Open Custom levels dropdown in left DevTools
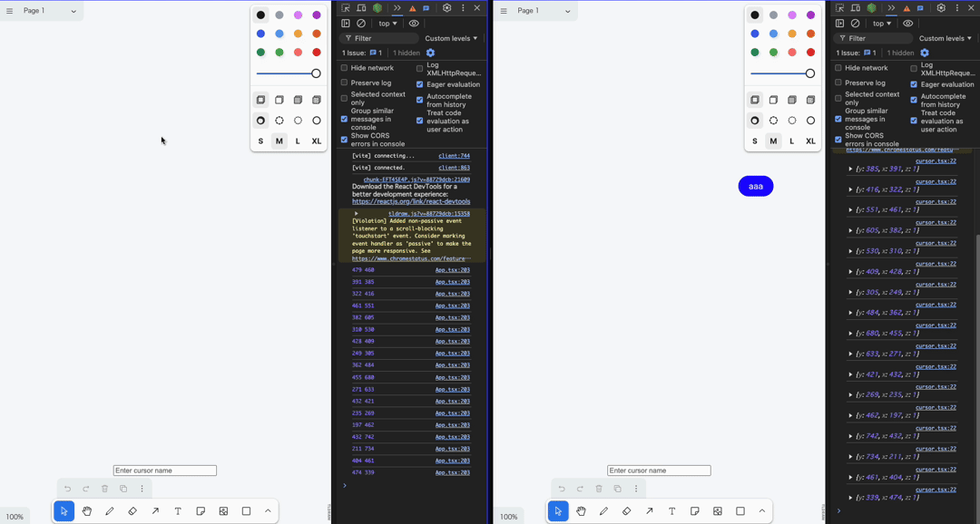Screen dimensions: 980x524 tap(451, 38)
